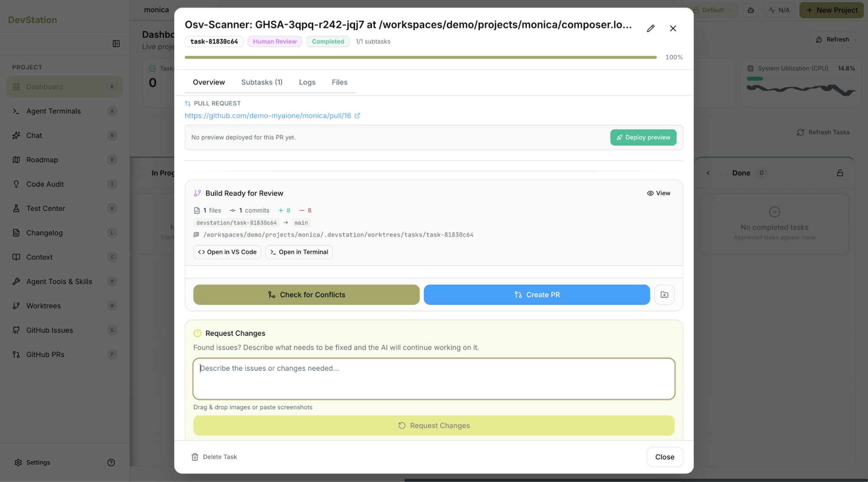Open GitHub Issues in the sidebar
Screen dimensions: 868x482
click(x=64, y=330)
